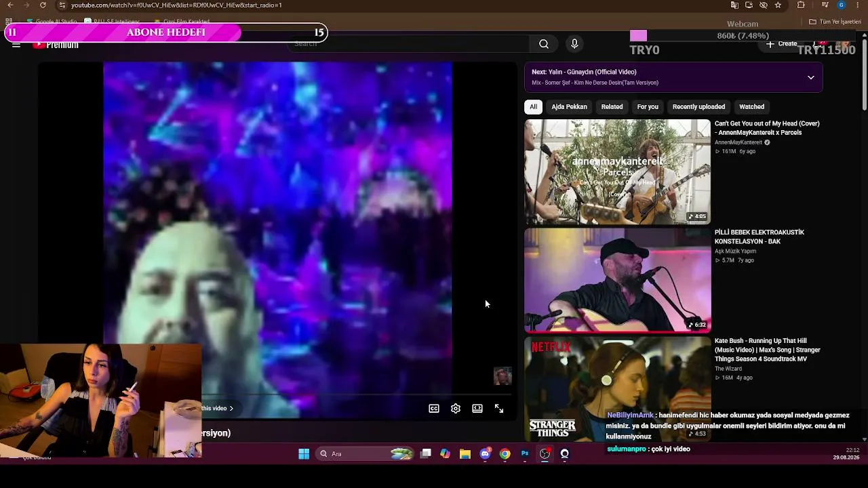Visit the AnnenMayKantereit channel name
Viewport: 868px width, 488px height.
tap(738, 143)
